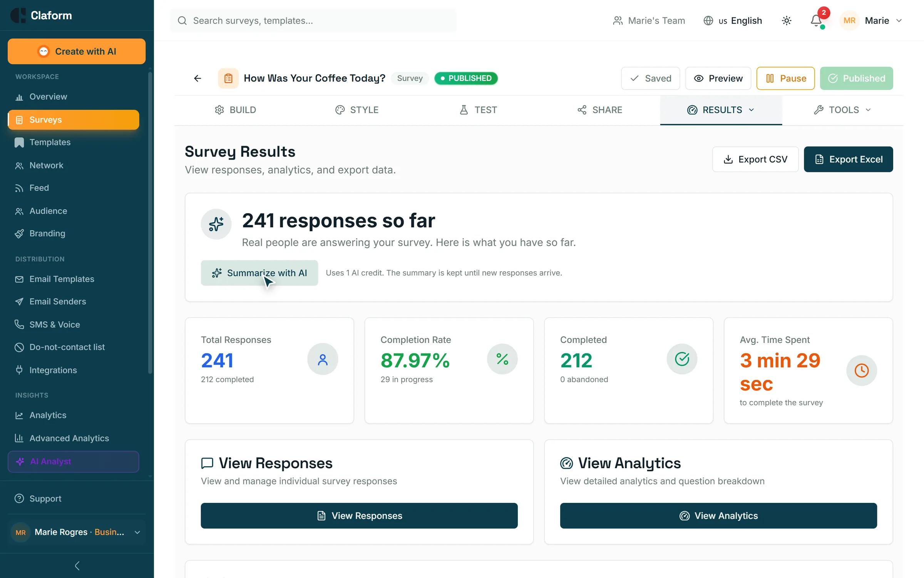Click the Preview button
924x578 pixels.
tap(718, 79)
